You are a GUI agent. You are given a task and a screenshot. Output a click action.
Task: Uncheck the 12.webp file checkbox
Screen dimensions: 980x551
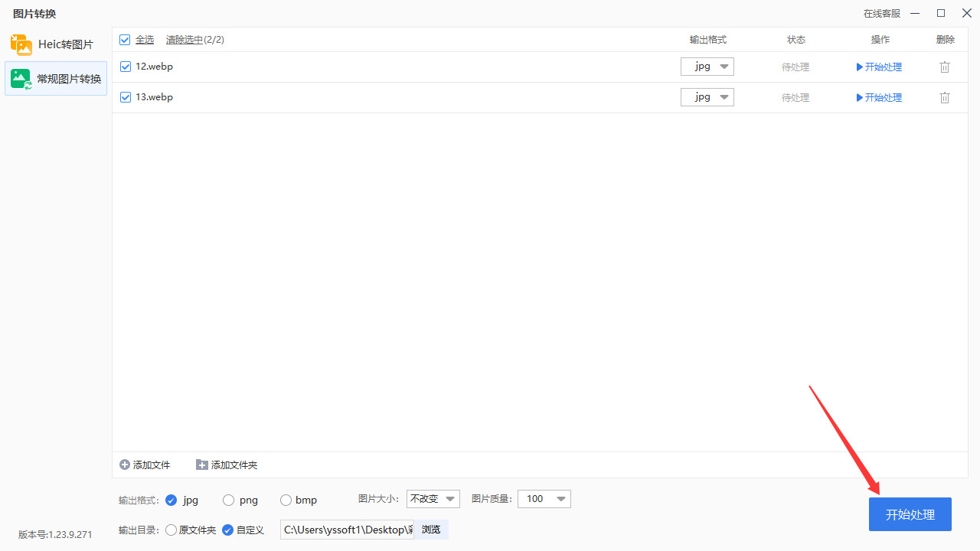[126, 67]
